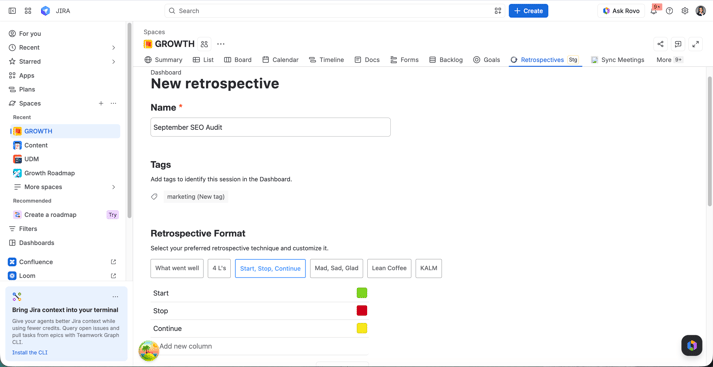Change the green Start column color
This screenshot has width=713, height=367.
pyautogui.click(x=362, y=293)
